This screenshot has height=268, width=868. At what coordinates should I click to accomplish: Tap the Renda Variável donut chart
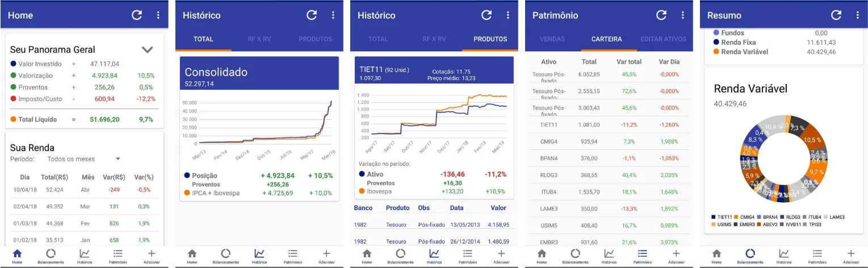(x=783, y=161)
